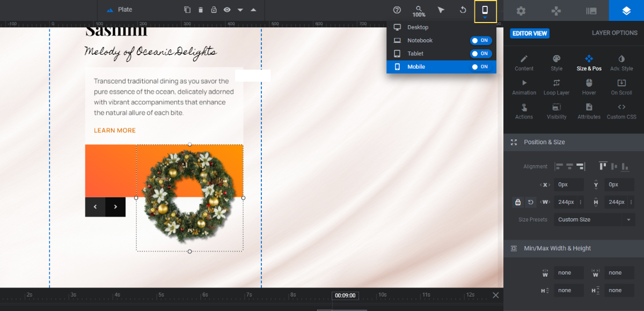Toggle lock on the Plate layer
This screenshot has width=644, height=311.
[214, 10]
